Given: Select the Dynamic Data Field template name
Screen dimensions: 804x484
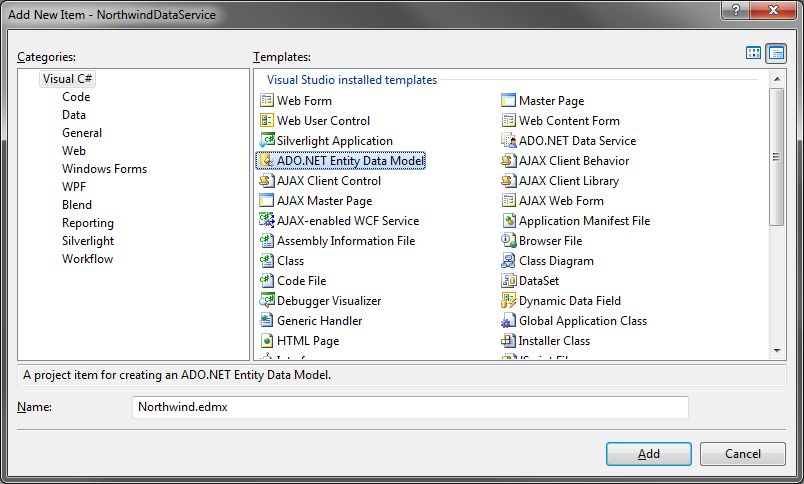Looking at the screenshot, I should point(570,300).
